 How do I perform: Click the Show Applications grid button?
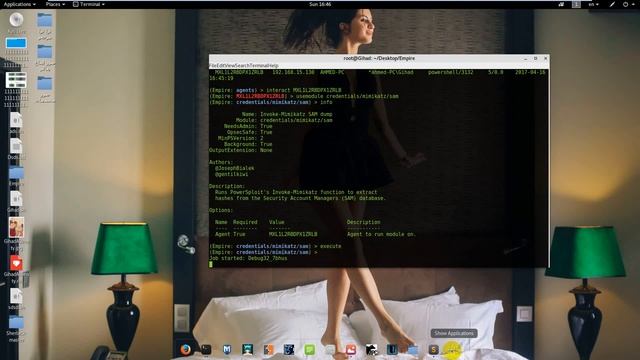pyautogui.click(x=452, y=350)
